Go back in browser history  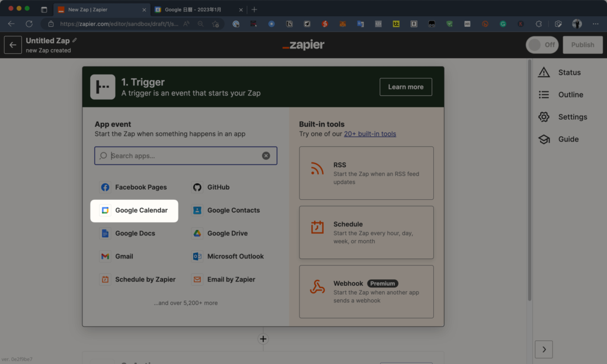click(11, 24)
